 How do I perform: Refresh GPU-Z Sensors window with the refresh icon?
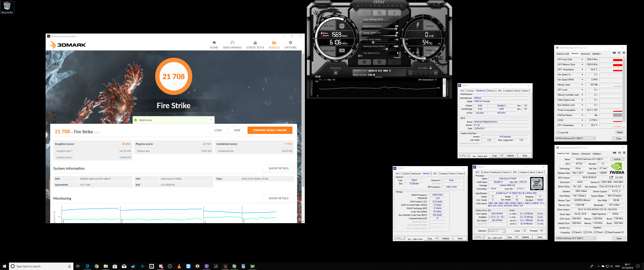click(619, 53)
